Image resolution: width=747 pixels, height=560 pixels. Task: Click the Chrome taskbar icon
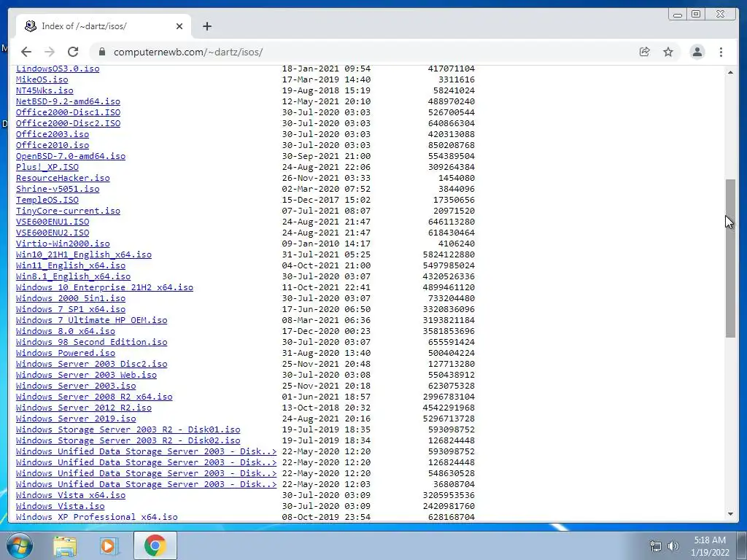coord(155,545)
